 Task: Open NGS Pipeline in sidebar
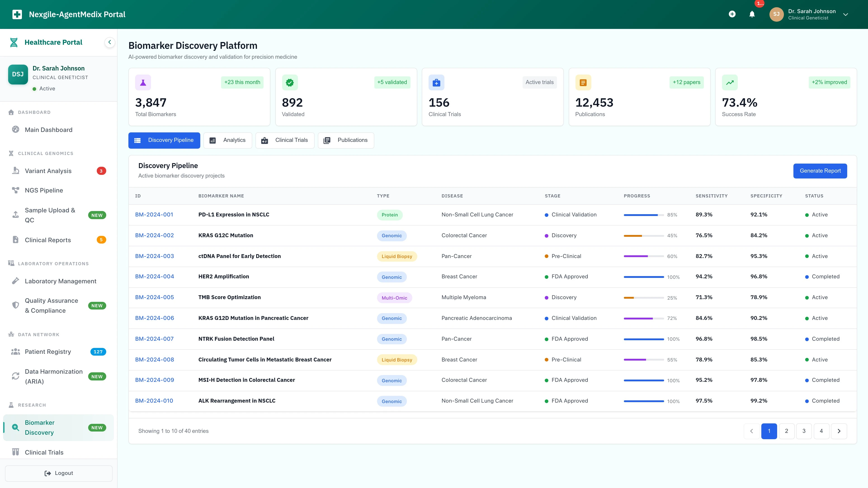44,190
